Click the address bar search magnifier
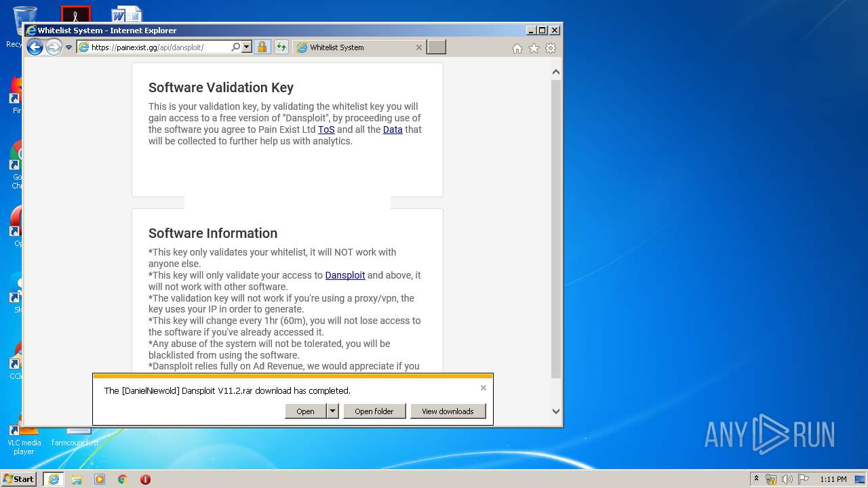 [236, 47]
